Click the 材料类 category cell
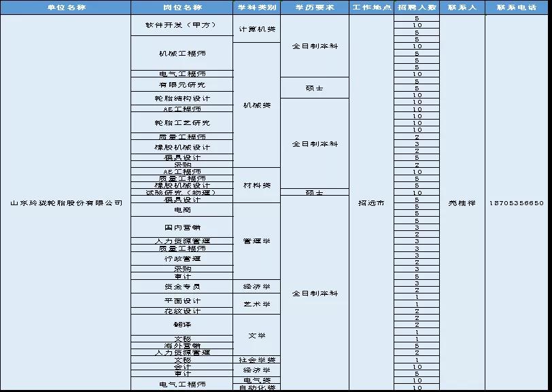 (257, 185)
